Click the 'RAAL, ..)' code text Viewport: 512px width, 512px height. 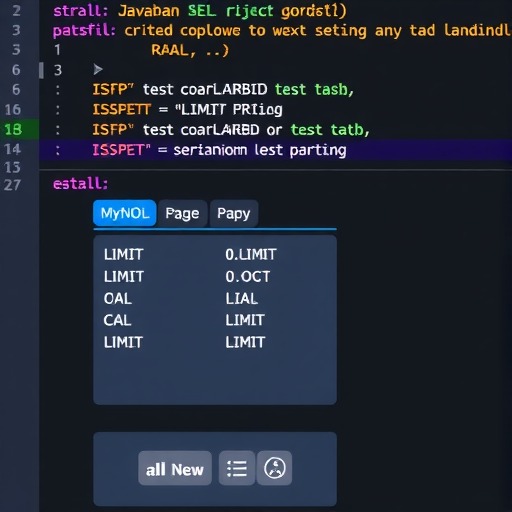click(x=190, y=51)
